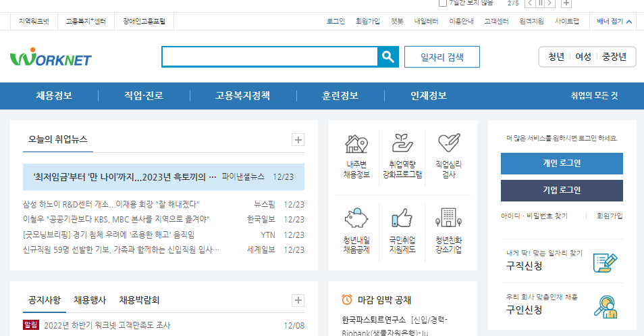
Task: Open the 청년친화 강소기업 building icon
Action: coord(448,218)
